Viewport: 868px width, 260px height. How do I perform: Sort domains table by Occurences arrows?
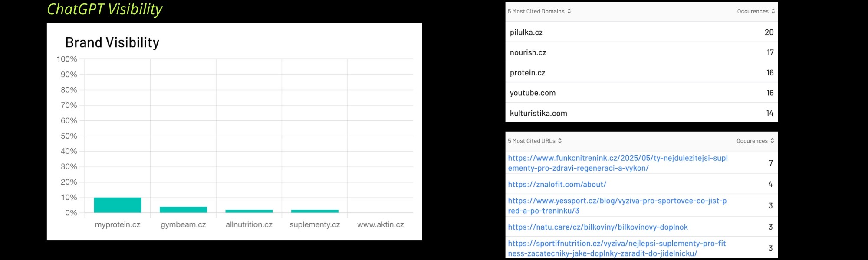[773, 11]
